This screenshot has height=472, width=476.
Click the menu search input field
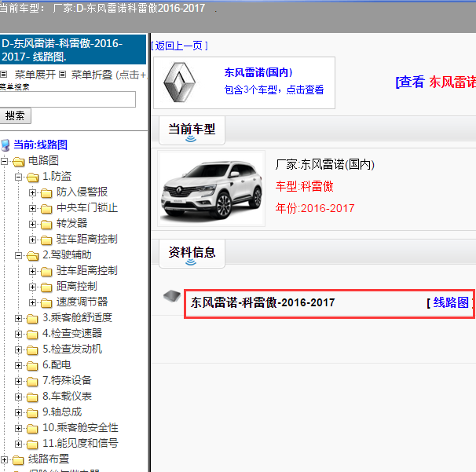[x=68, y=99]
